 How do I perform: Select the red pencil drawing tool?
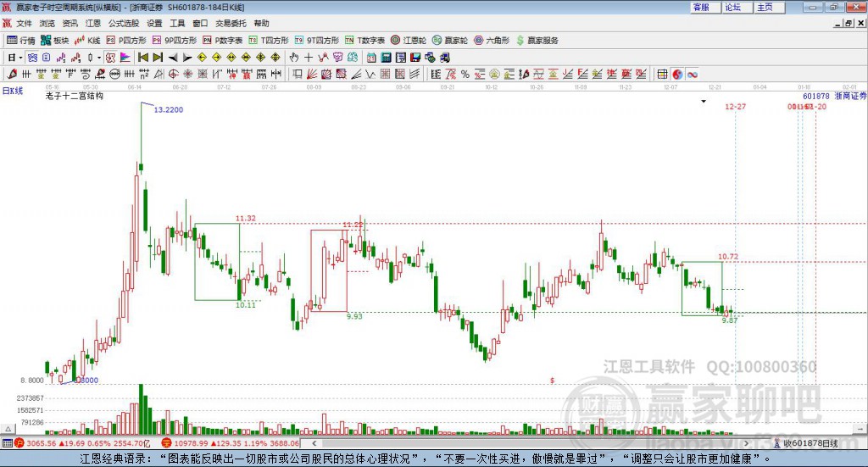[x=12, y=74]
